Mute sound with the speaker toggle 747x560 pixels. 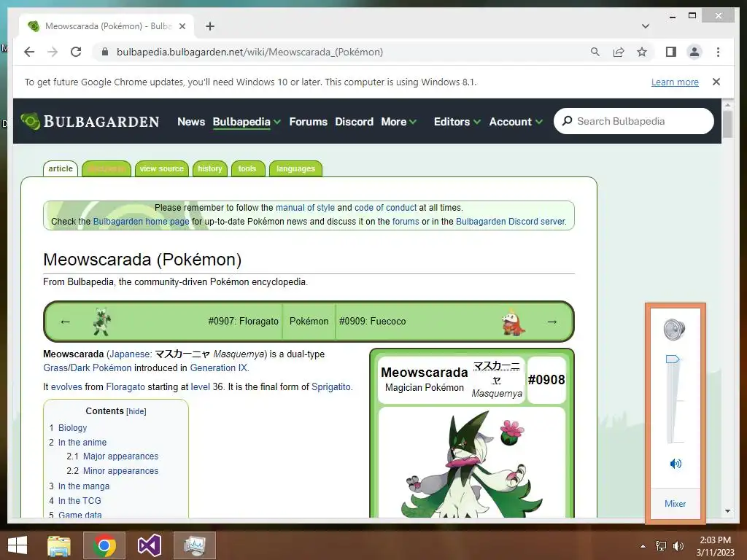pos(676,463)
